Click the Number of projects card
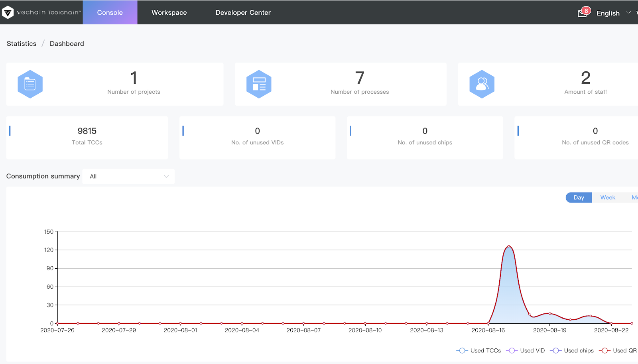 pos(115,84)
